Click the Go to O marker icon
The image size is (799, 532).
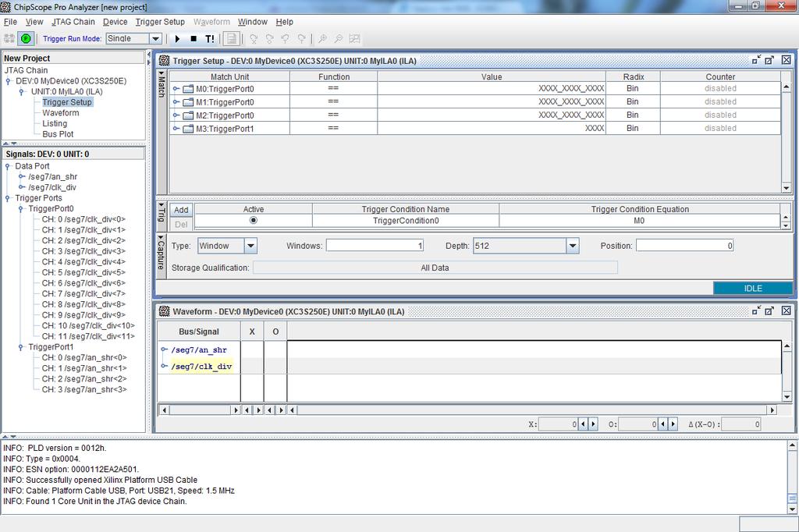click(x=269, y=38)
